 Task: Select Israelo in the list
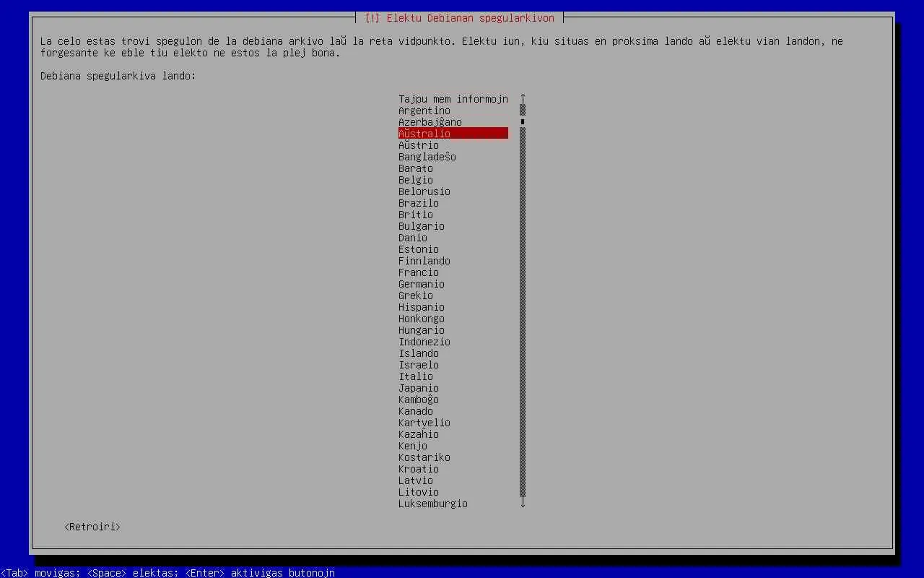tap(419, 365)
